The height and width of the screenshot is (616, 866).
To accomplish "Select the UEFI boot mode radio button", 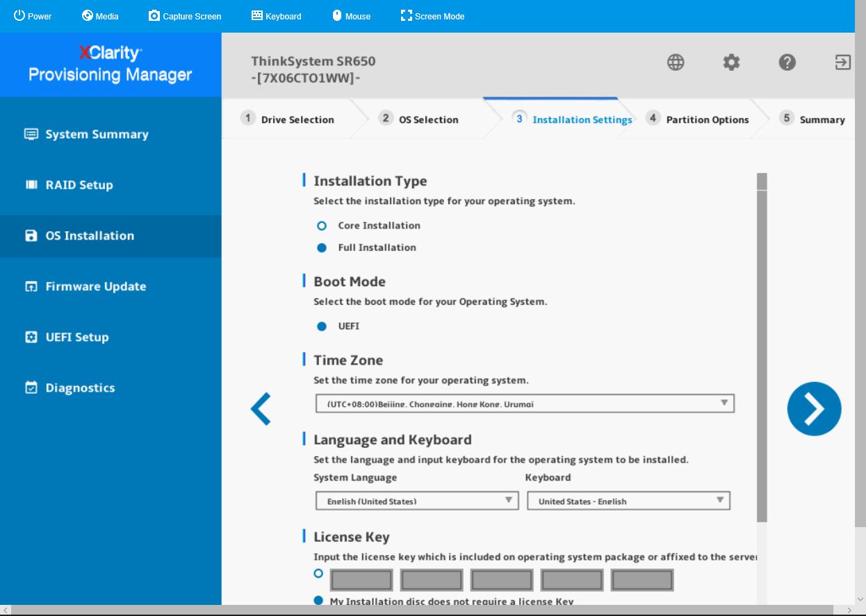I will tap(321, 326).
